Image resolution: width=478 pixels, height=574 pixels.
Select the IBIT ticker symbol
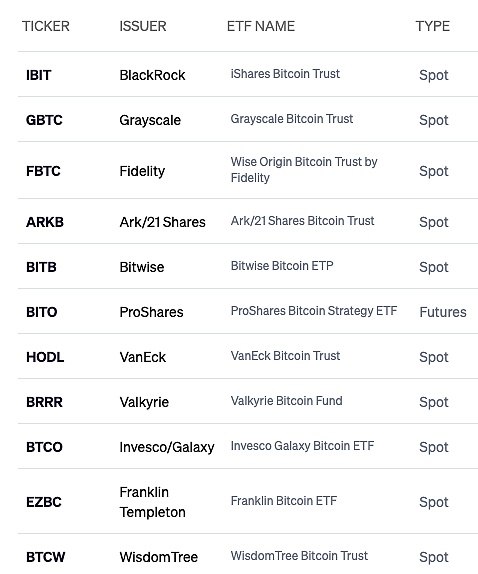tap(38, 75)
